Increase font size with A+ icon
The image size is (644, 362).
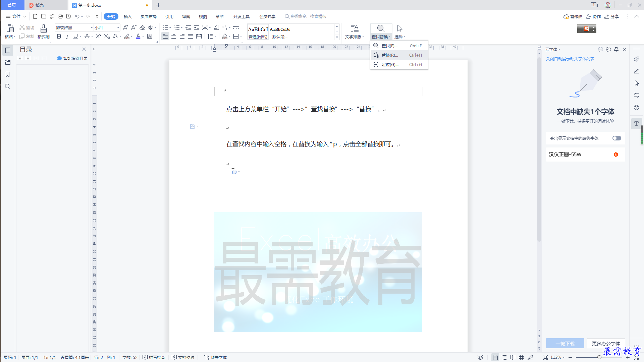click(125, 27)
